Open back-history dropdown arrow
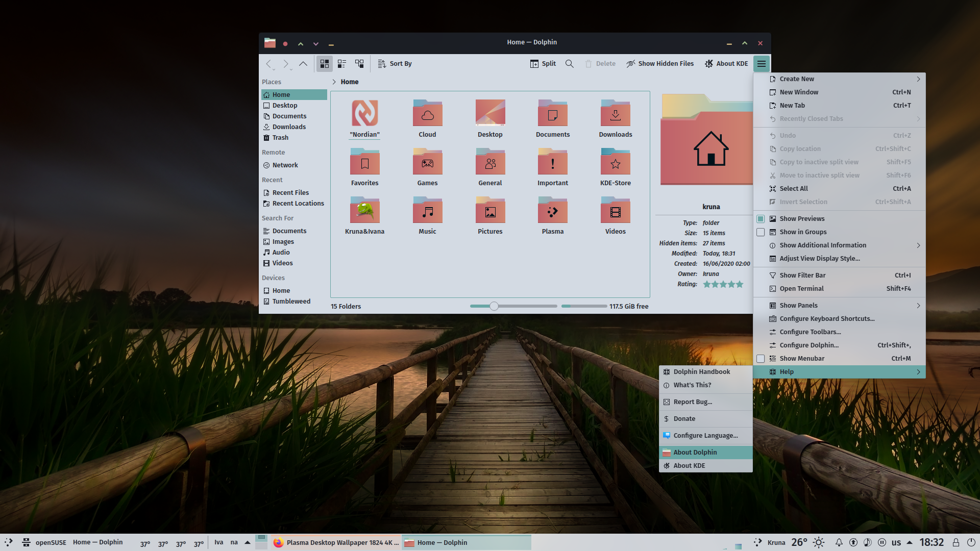Screen dimensions: 980x551 [274, 69]
